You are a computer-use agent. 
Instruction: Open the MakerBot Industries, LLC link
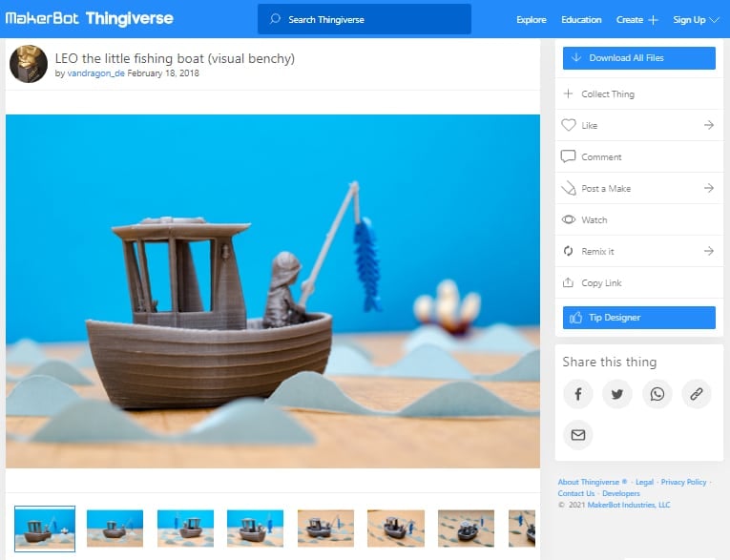(x=629, y=505)
